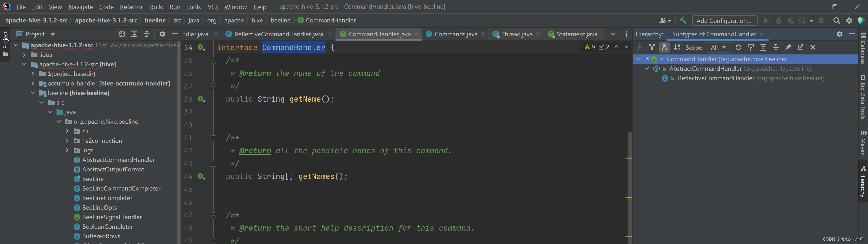Open Project panel options gear

162,34
